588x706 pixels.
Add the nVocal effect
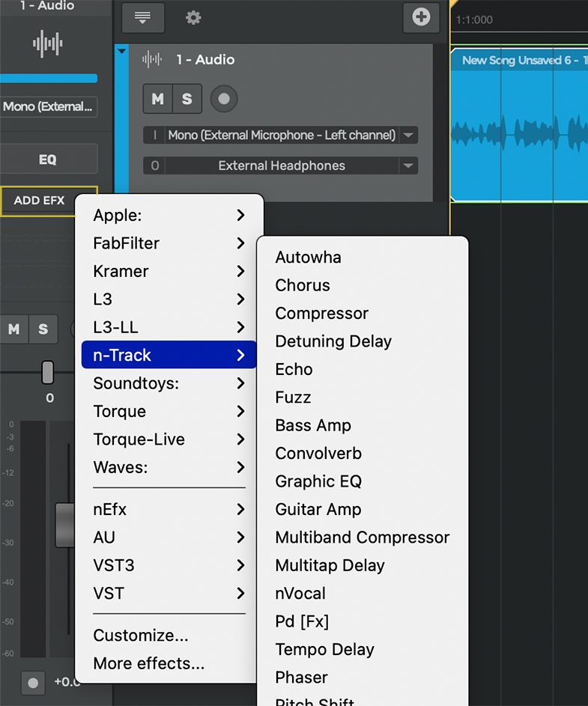click(x=363, y=593)
